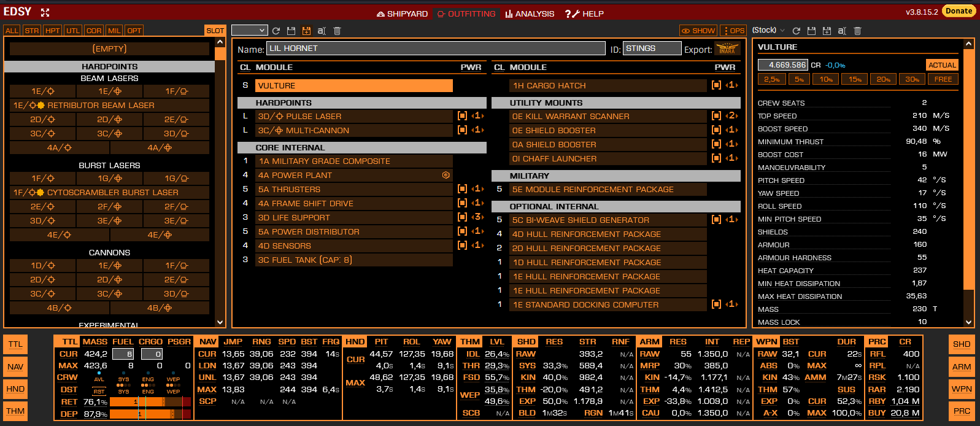This screenshot has width=980, height=426.
Task: Open the Vulture ship slot selector
Action: pyautogui.click(x=354, y=86)
